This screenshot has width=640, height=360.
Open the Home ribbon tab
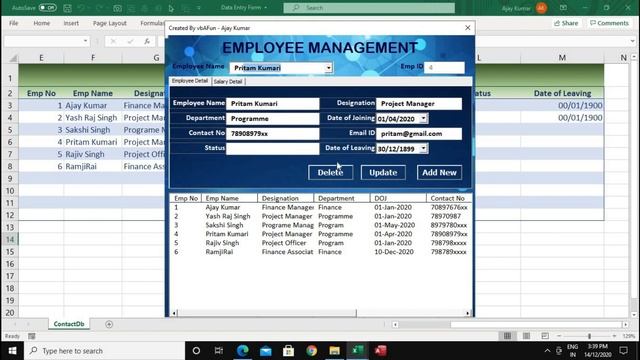coord(42,23)
